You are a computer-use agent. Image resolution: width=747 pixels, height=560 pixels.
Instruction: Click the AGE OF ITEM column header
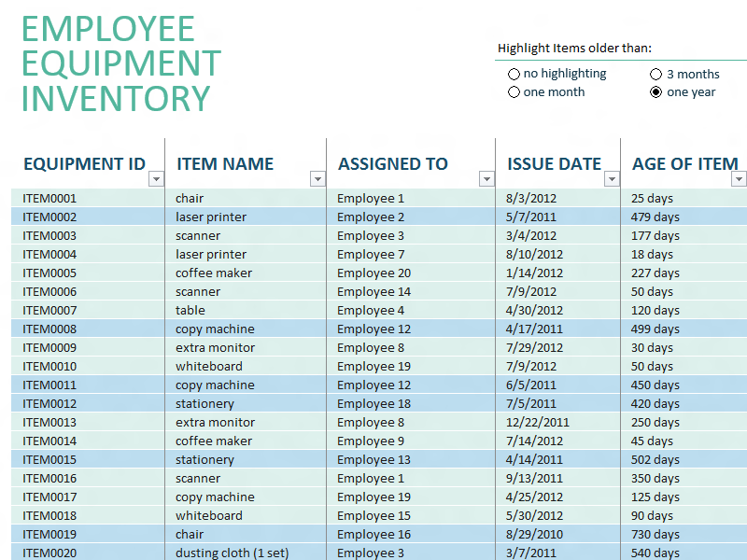pos(685,164)
